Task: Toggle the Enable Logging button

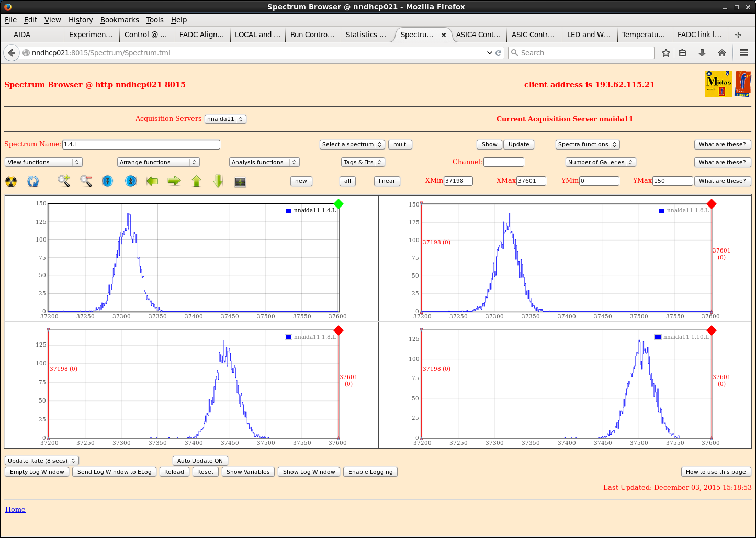Action: pos(370,472)
